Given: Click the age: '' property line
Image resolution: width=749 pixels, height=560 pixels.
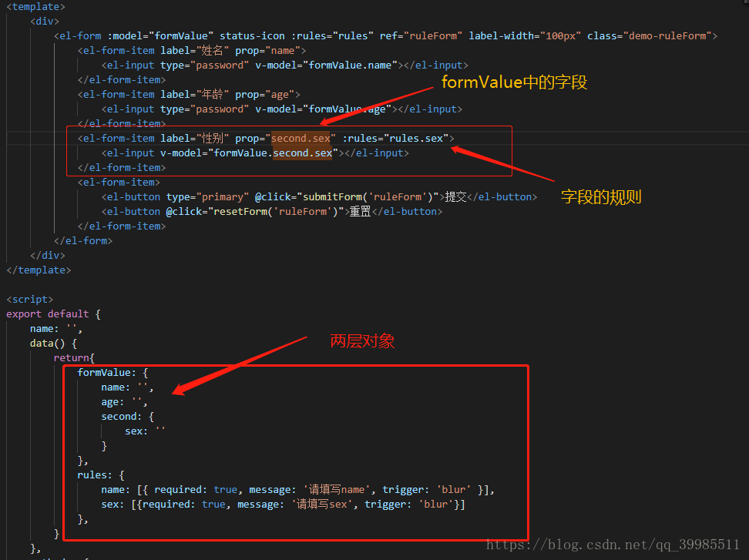Looking at the screenshot, I should click(x=124, y=402).
